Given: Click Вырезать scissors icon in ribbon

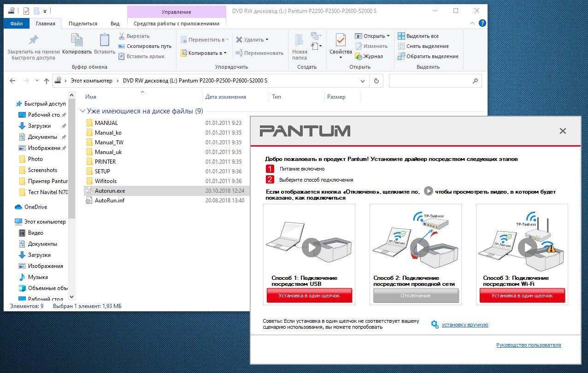Looking at the screenshot, I should point(122,36).
